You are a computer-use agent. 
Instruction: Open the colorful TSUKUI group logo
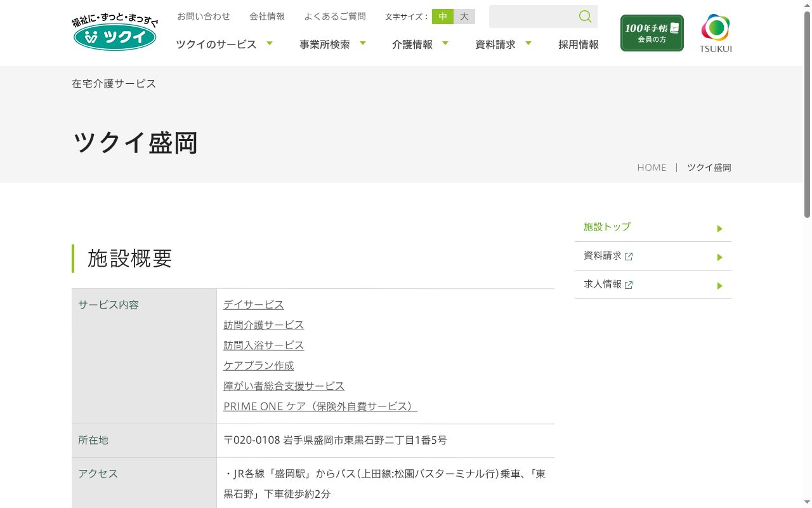pyautogui.click(x=716, y=33)
